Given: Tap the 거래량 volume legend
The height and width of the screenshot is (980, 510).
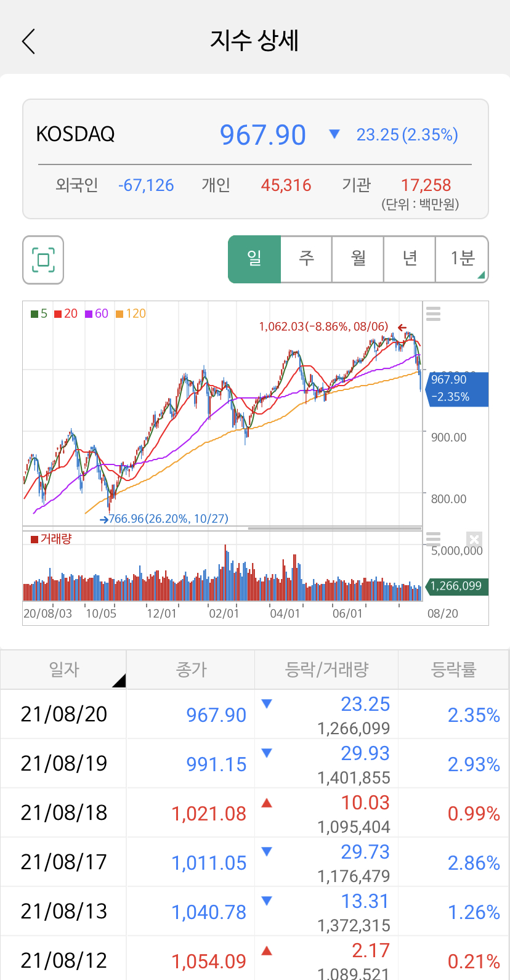Looking at the screenshot, I should pyautogui.click(x=51, y=539).
